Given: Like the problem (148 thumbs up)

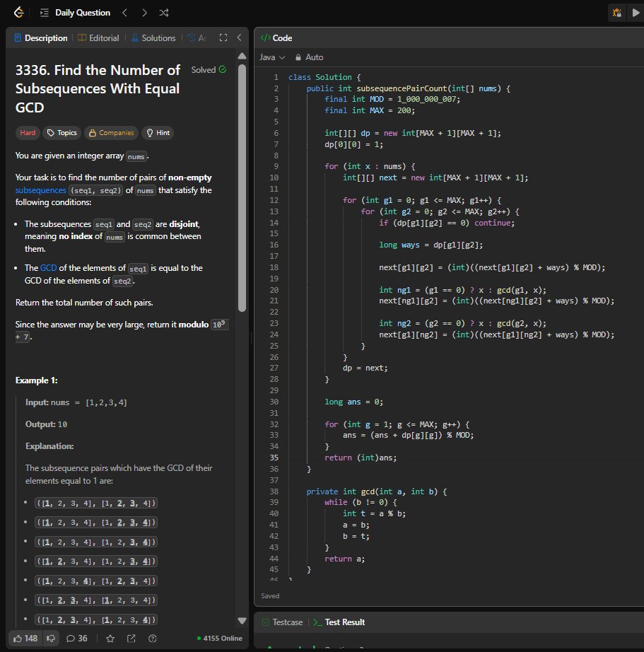Looking at the screenshot, I should point(25,639).
